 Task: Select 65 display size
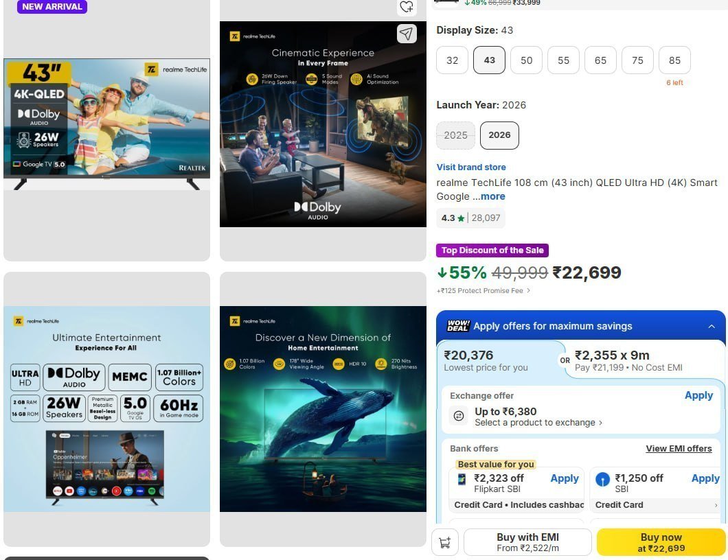600,60
